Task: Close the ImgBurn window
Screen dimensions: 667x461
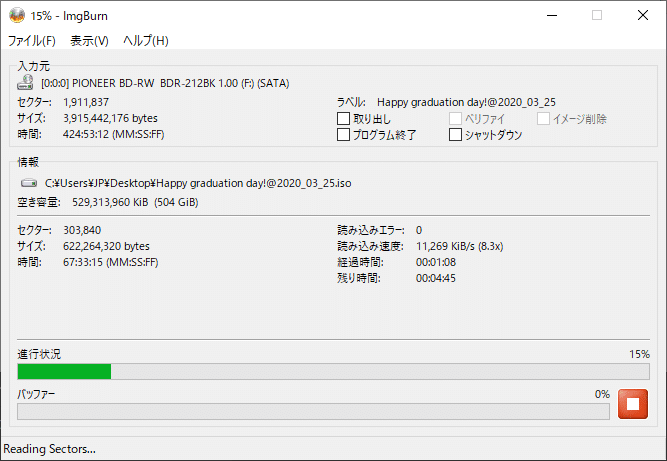Action: [643, 16]
